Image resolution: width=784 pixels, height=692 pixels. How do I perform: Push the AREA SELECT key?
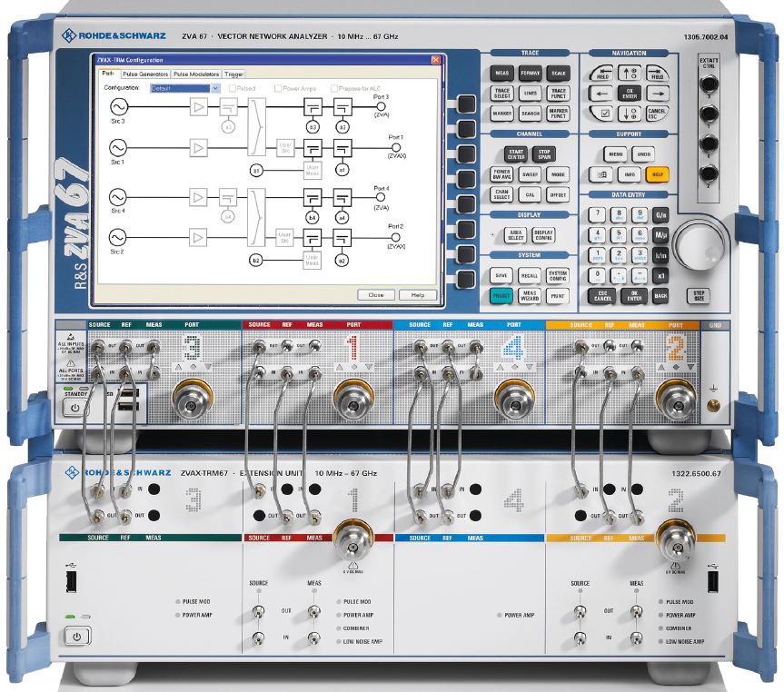pos(516,235)
